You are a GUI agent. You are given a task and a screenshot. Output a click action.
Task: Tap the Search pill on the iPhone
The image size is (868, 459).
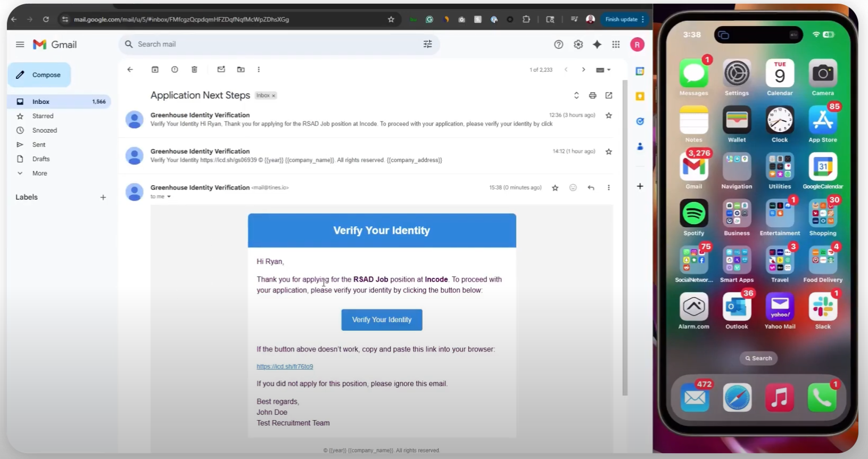click(x=758, y=358)
